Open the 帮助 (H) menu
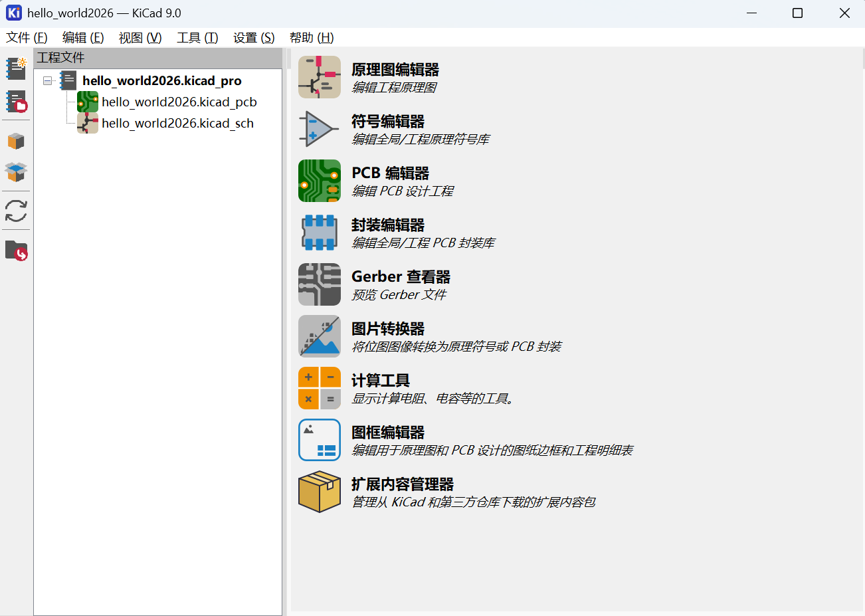865x616 pixels. 312,38
